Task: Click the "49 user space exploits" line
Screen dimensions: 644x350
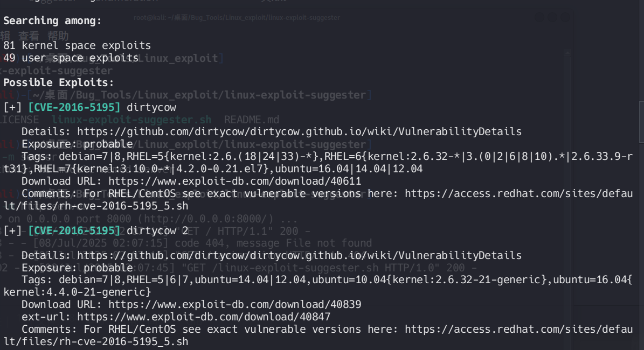Action: (x=71, y=58)
